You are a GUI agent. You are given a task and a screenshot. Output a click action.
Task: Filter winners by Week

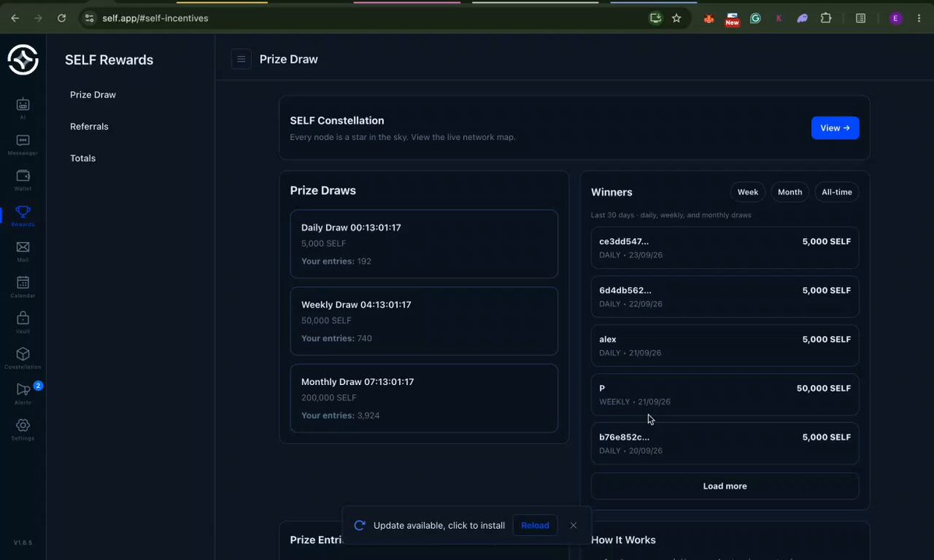[x=748, y=192]
